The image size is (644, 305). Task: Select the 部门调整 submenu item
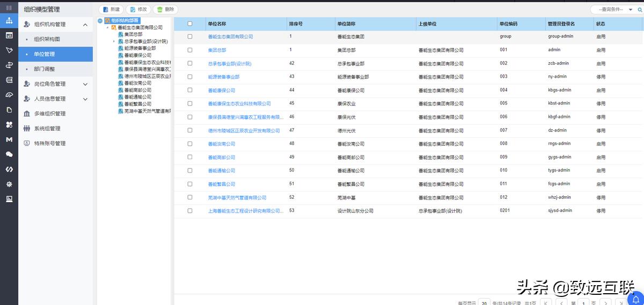click(x=45, y=69)
